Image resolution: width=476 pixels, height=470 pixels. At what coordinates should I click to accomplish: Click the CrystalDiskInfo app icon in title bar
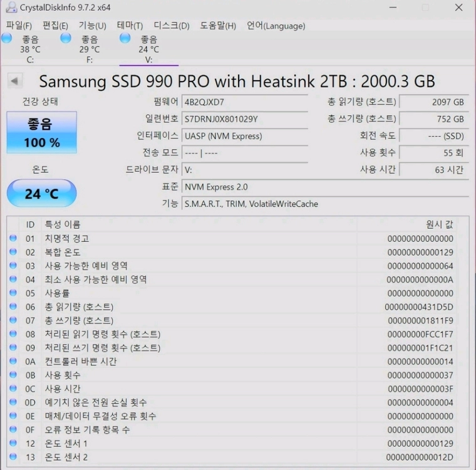[11, 8]
